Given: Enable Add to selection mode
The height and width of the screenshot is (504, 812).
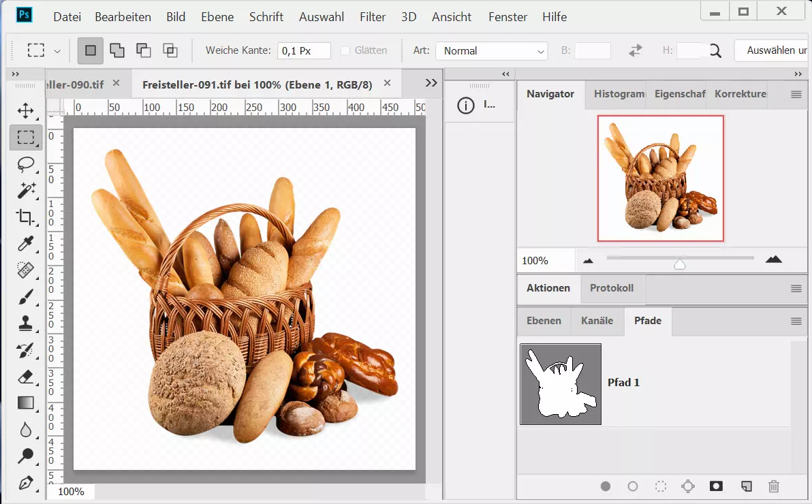Looking at the screenshot, I should coord(117,50).
